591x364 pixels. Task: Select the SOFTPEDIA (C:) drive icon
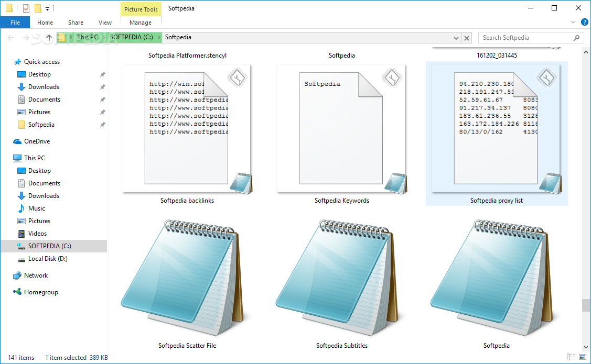point(22,246)
